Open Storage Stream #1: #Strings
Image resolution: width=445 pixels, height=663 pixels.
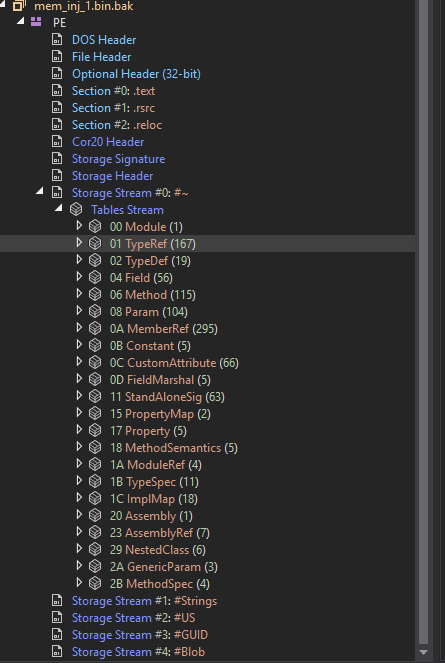click(x=144, y=601)
